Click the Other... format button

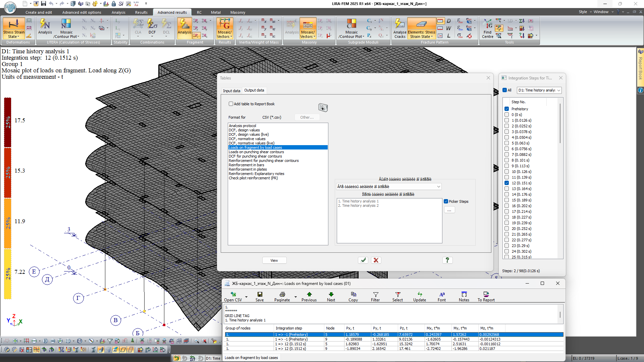[307, 117]
